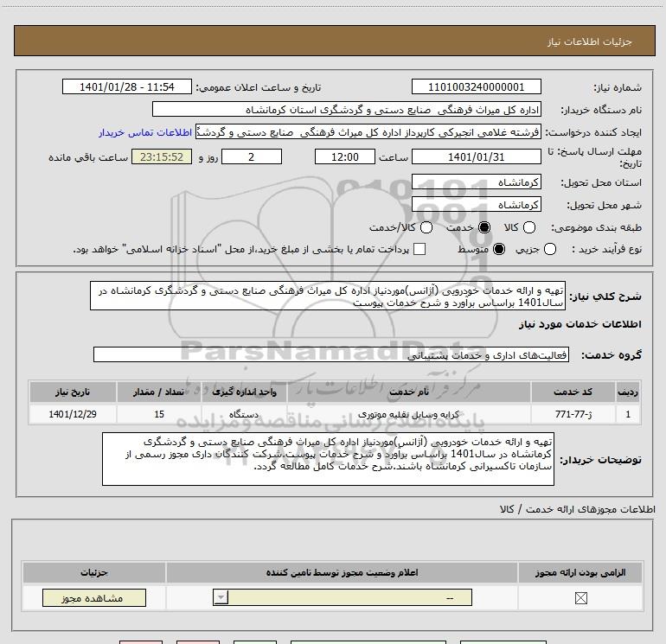Open license status dropdown arrow
Image resolution: width=666 pixels, height=644 pixels.
(x=221, y=597)
